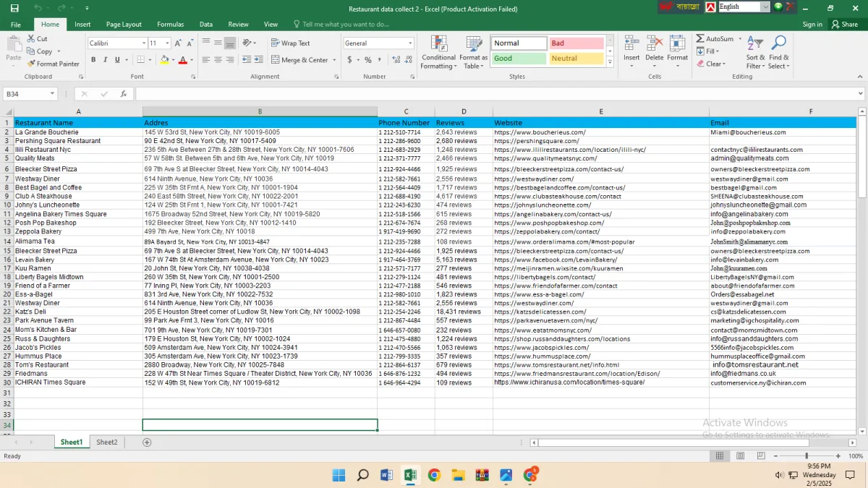Switch to Page Break Preview in status bar

[x=759, y=456]
